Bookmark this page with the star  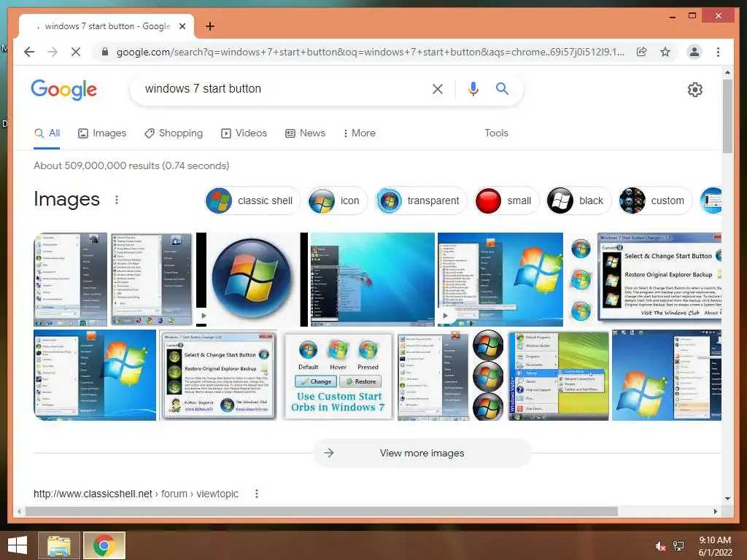pyautogui.click(x=665, y=52)
